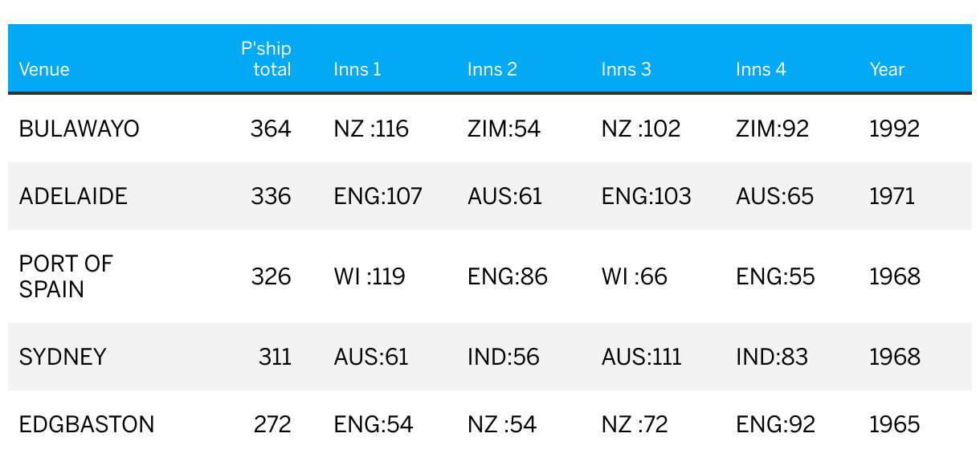
Task: Click the Year column header
Action: pyautogui.click(x=887, y=69)
